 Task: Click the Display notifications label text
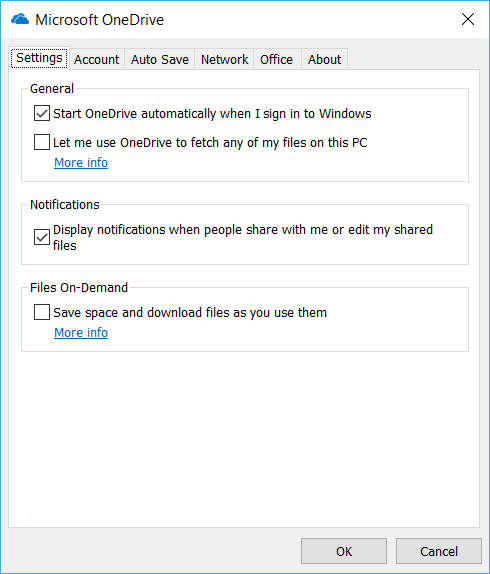pyautogui.click(x=243, y=237)
